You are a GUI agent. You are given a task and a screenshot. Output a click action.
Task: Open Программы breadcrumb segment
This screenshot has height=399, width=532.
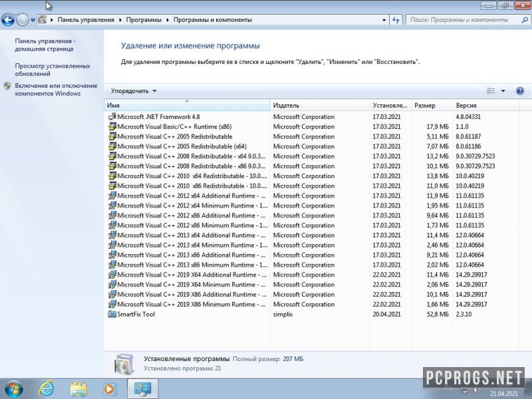[144, 20]
